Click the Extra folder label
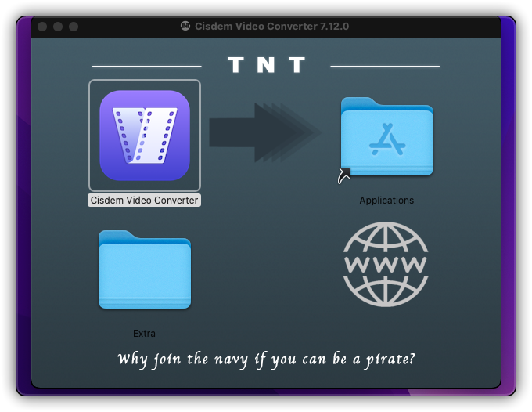Image resolution: width=532 pixels, height=412 pixels. point(144,334)
